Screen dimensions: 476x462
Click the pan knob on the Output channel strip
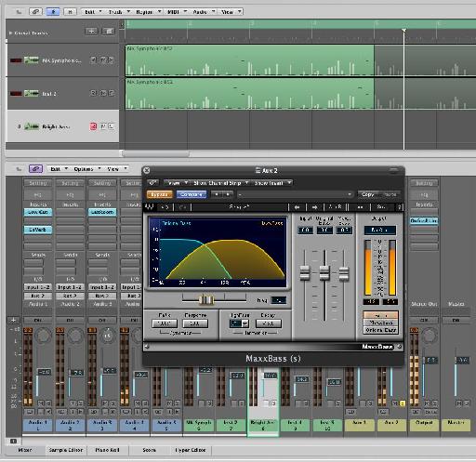[430, 336]
